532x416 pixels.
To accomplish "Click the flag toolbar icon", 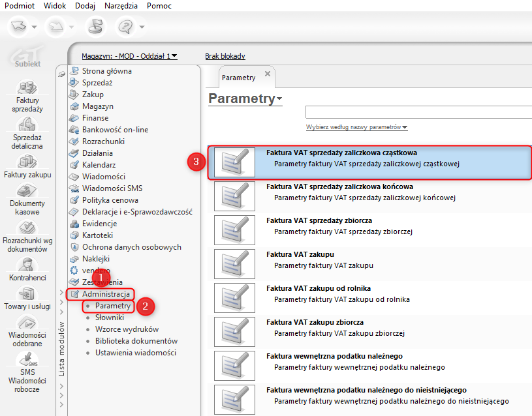I will pos(95,26).
